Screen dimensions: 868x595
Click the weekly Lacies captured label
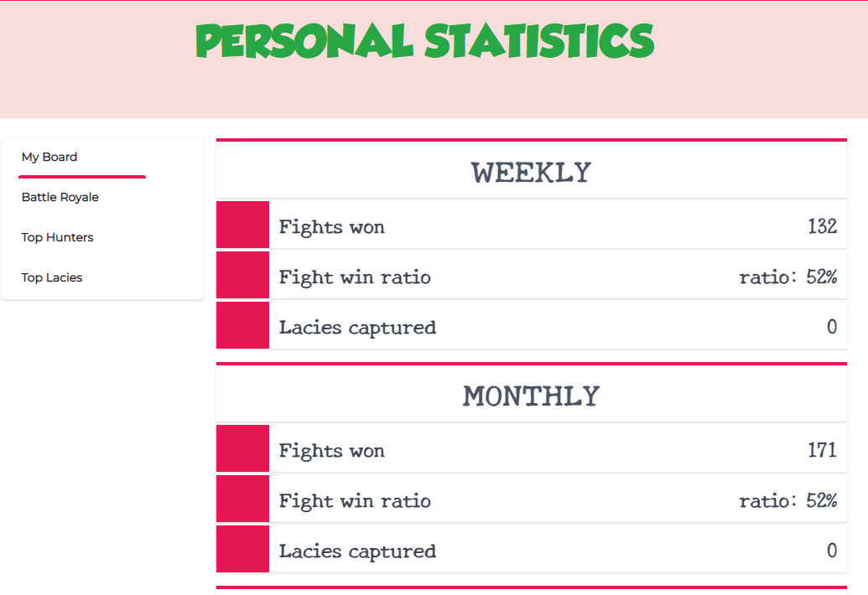click(357, 328)
